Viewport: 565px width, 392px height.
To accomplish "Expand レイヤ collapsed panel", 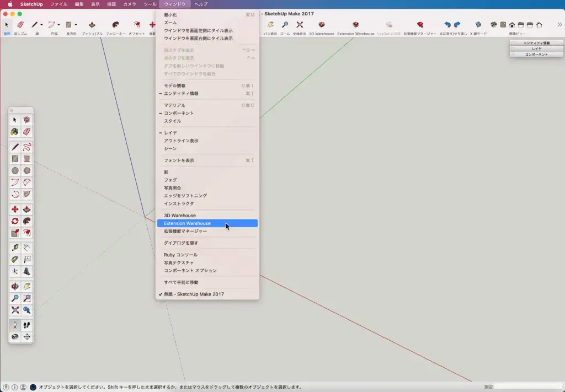I will click(536, 49).
